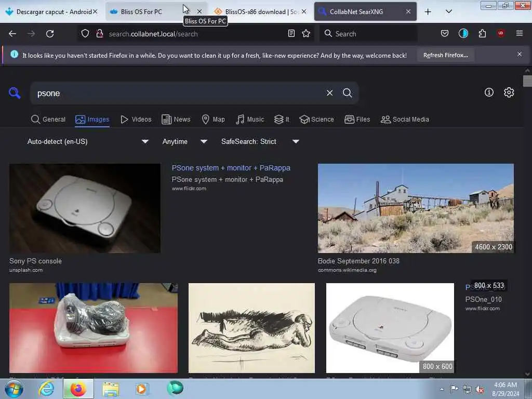Screen dimensions: 532x399
Task: Click the Refresh Firefox button
Action: click(445, 55)
